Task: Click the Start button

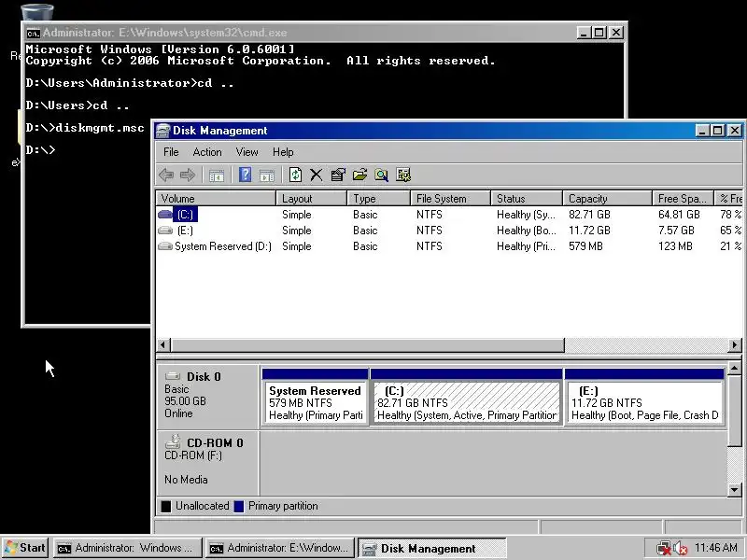Action: pos(25,548)
